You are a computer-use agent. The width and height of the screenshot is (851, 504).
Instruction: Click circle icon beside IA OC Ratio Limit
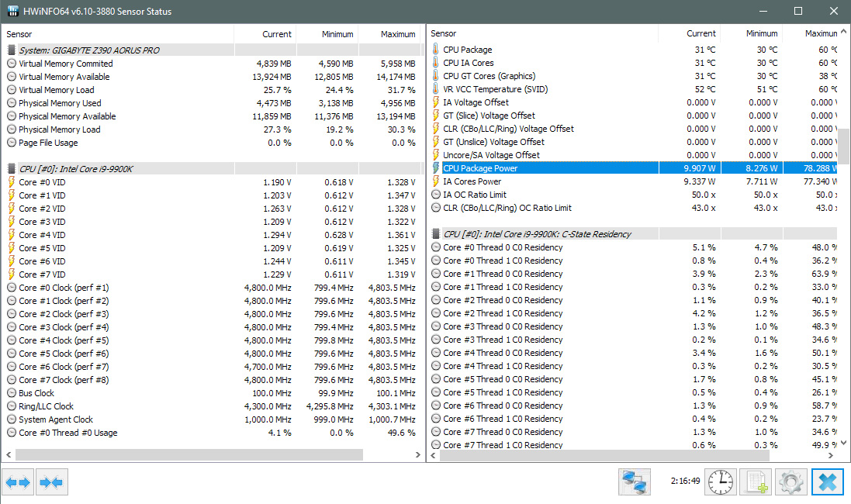pyautogui.click(x=436, y=194)
